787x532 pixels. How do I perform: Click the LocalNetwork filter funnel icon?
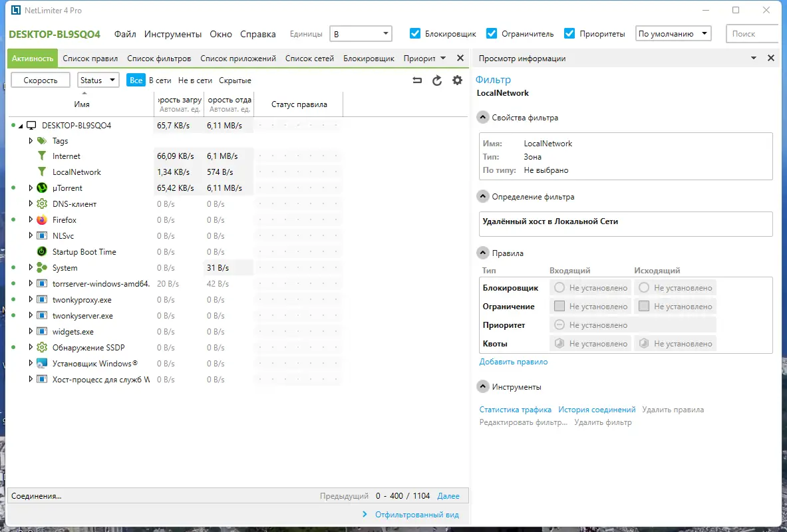pos(42,172)
